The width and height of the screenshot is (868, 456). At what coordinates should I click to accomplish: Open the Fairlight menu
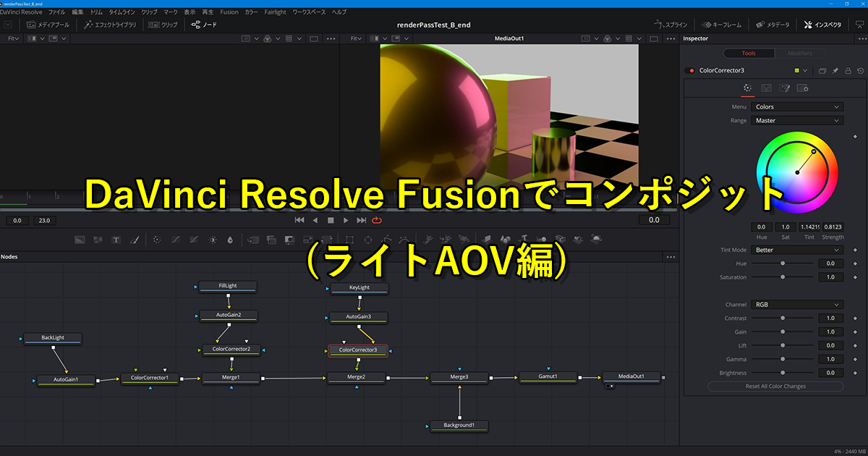tap(274, 12)
